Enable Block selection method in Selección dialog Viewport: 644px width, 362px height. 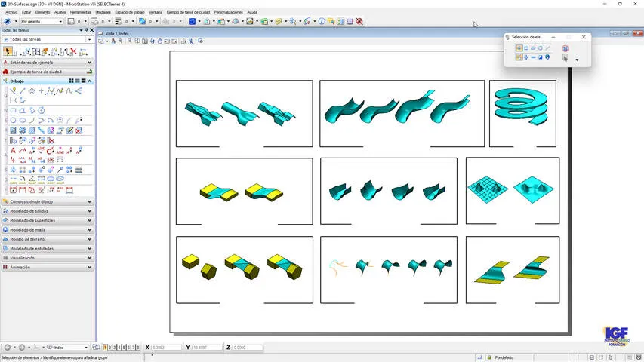(x=526, y=48)
